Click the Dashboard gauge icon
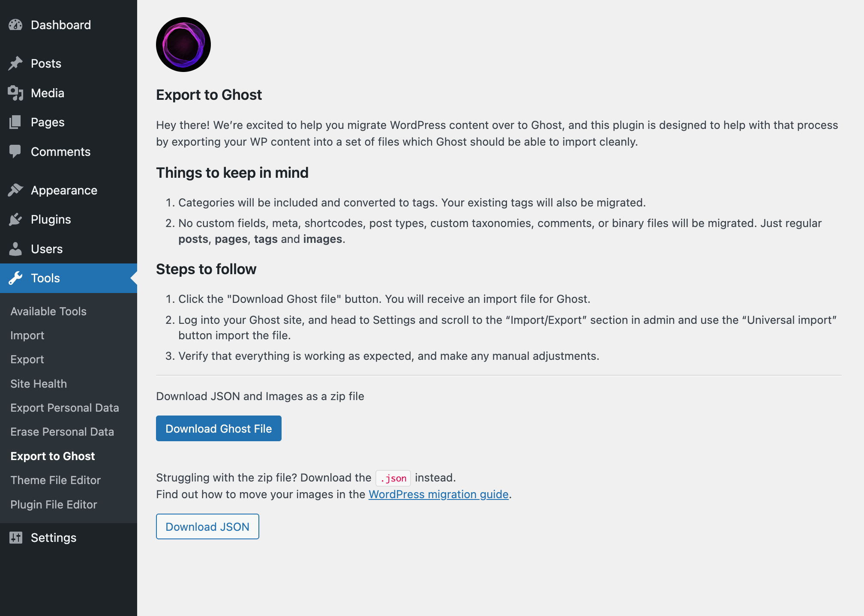The width and height of the screenshot is (864, 616). tap(15, 25)
